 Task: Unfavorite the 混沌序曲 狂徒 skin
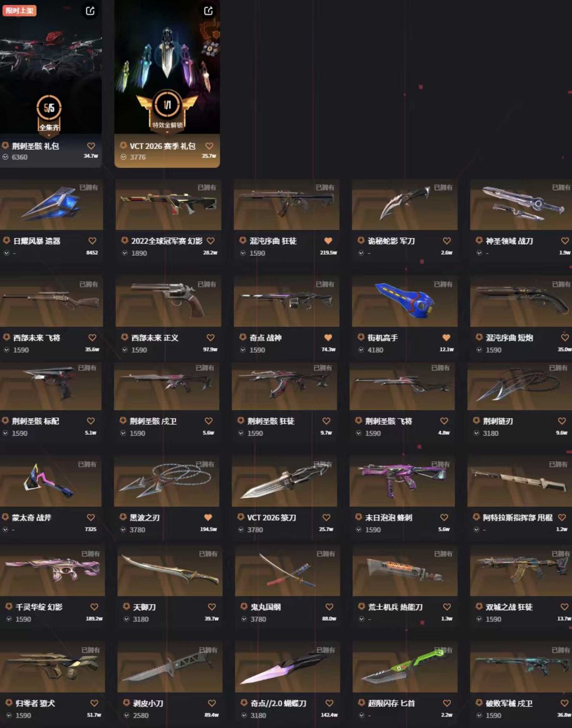click(x=328, y=241)
